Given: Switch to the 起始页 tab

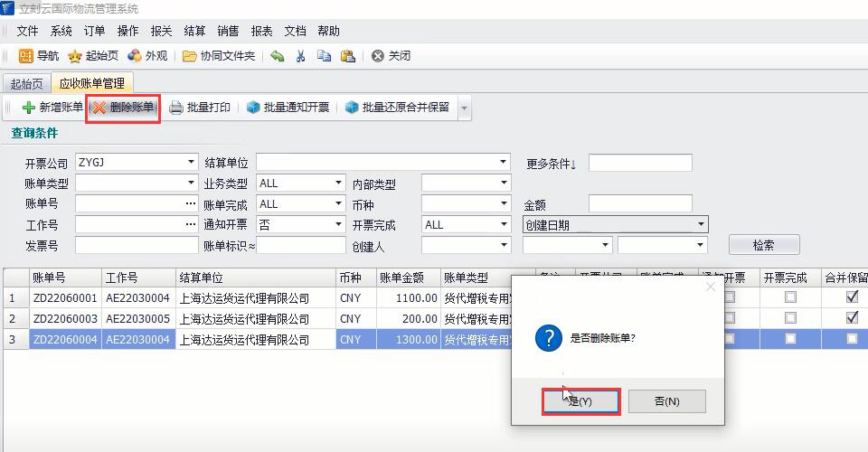Looking at the screenshot, I should (x=26, y=84).
